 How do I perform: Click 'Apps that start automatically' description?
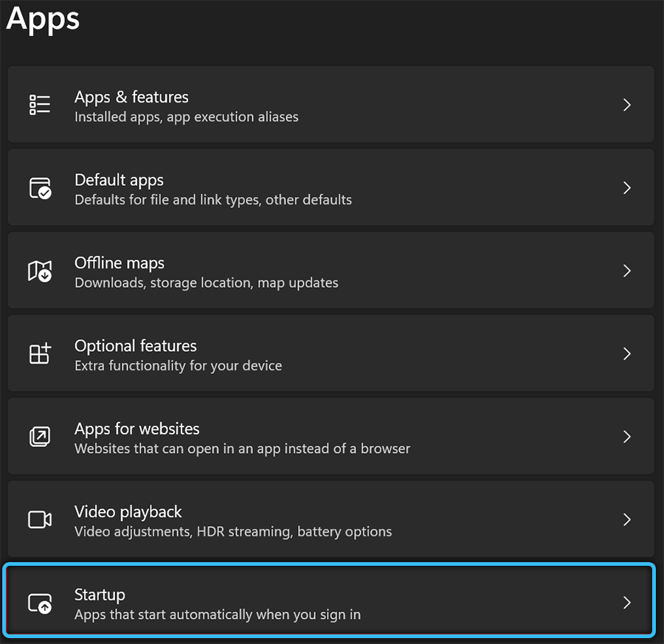pos(217,614)
